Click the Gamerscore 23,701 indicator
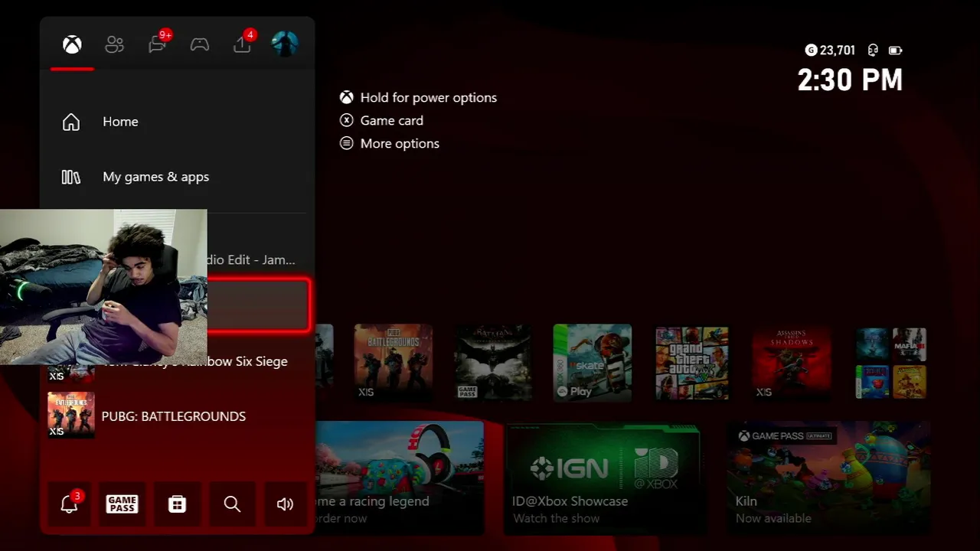980x551 pixels. (x=831, y=51)
